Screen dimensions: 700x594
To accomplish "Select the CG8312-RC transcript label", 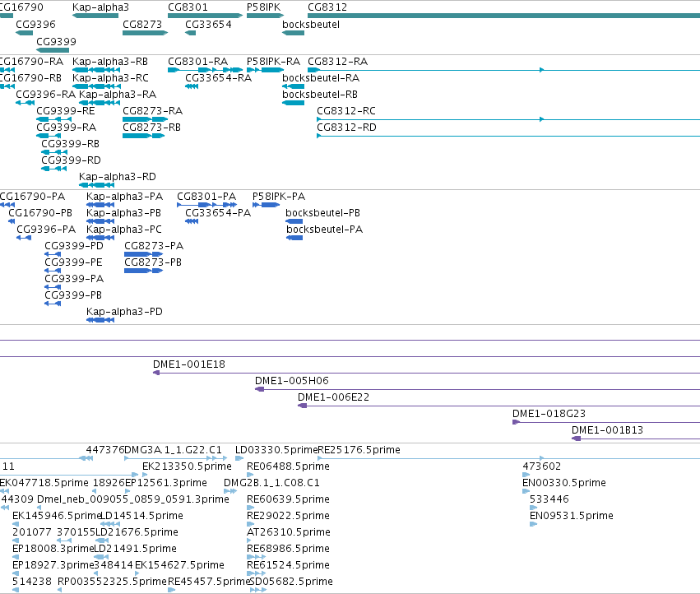I will (346, 111).
